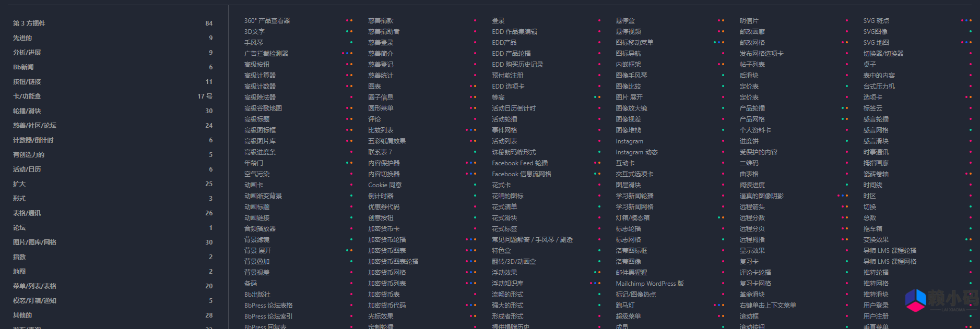The height and width of the screenshot is (329, 980).
Task: Click the 加密货币图表轮播 entry
Action: pos(393,262)
